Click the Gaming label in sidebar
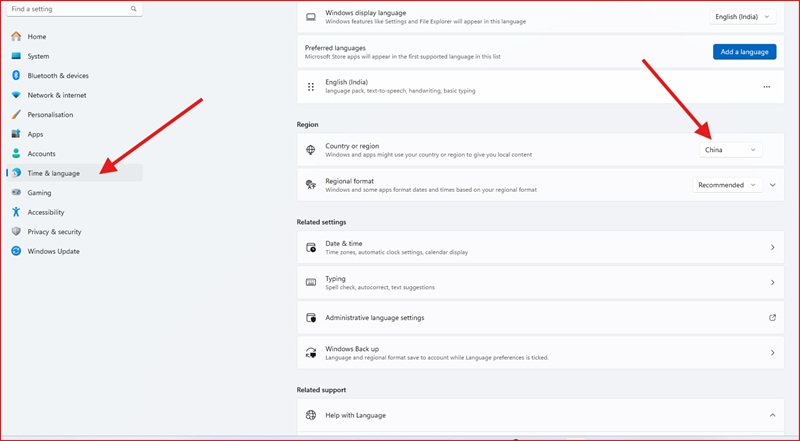 pos(39,192)
